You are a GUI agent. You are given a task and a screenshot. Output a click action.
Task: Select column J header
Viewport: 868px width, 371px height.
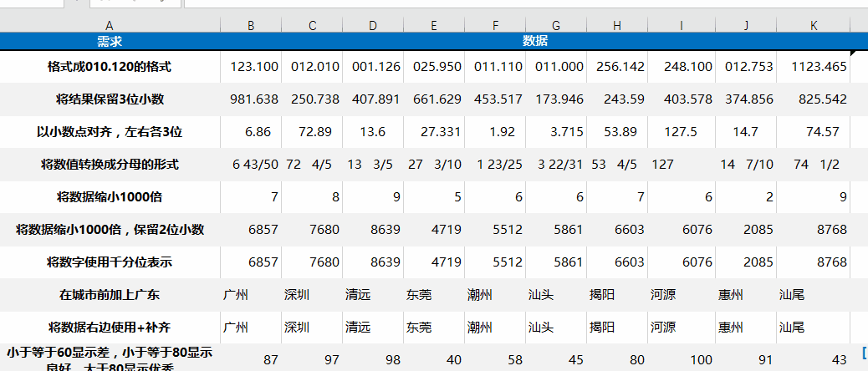(746, 25)
